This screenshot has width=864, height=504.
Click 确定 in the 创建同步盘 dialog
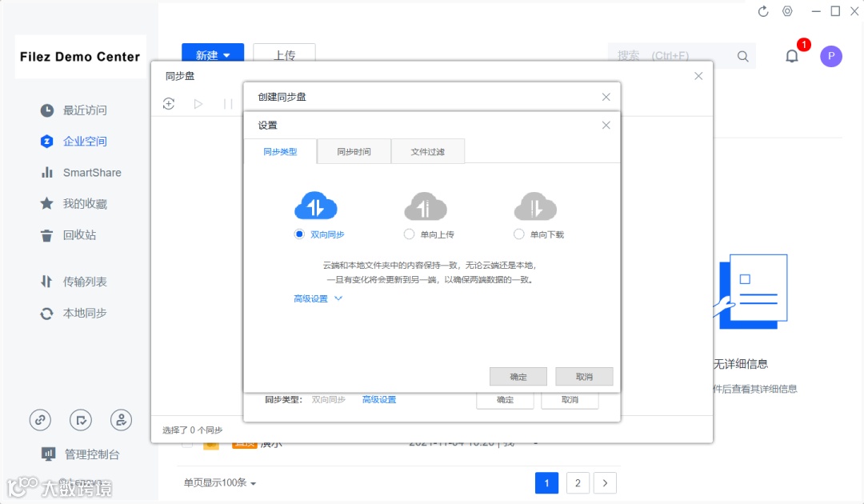click(505, 400)
